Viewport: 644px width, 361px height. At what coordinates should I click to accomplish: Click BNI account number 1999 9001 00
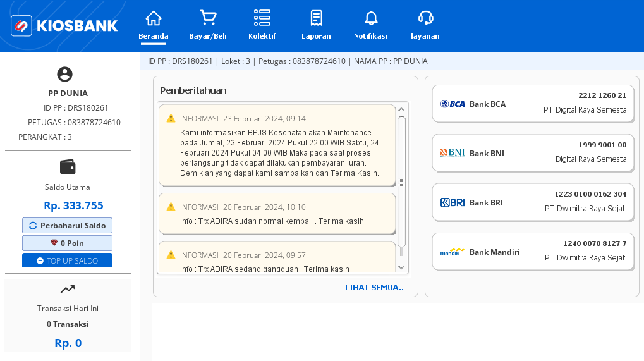[602, 145]
